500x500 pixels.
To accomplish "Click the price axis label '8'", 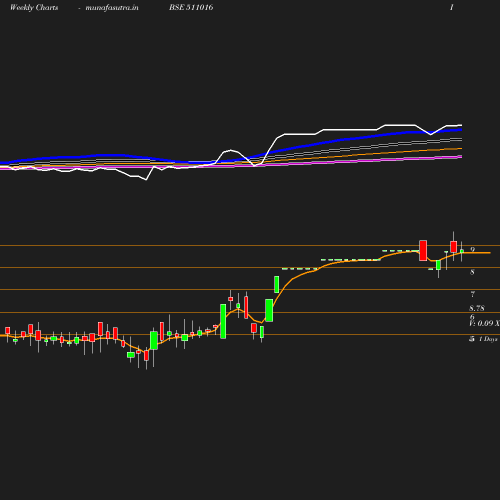I will 472,272.
